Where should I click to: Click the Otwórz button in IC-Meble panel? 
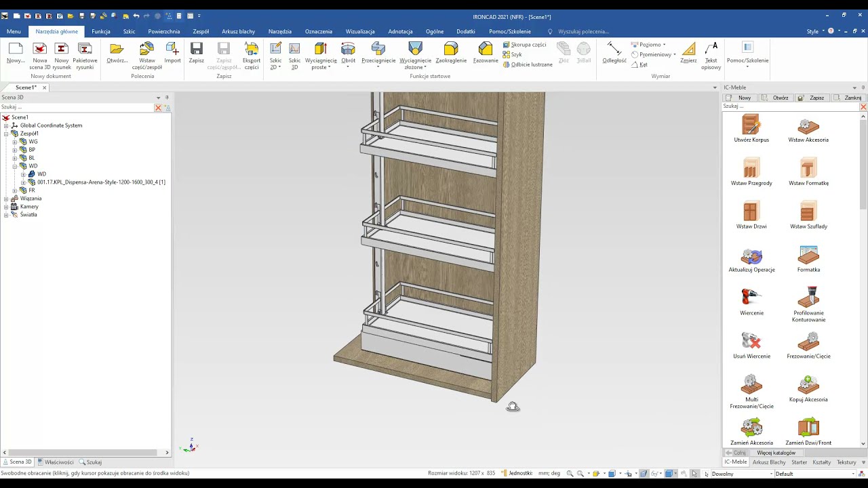(775, 98)
